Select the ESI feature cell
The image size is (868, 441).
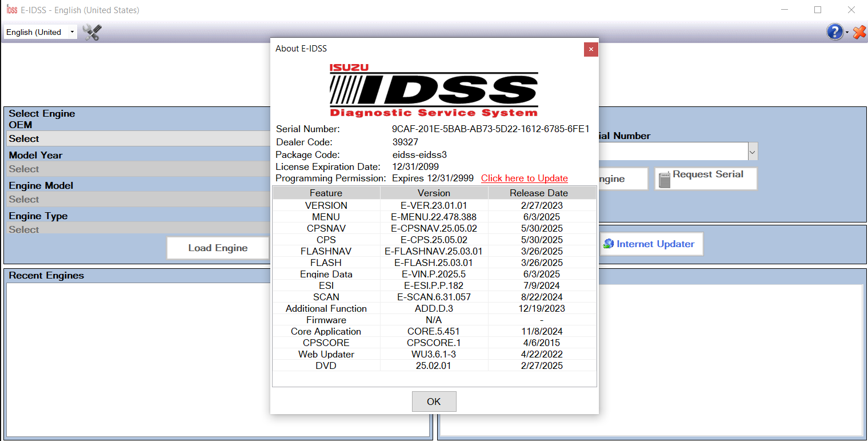pyautogui.click(x=326, y=285)
